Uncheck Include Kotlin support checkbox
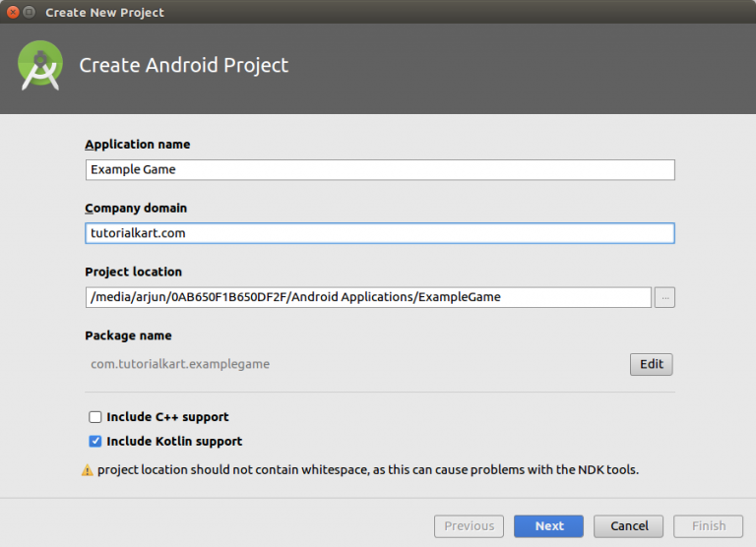Image resolution: width=756 pixels, height=547 pixels. pyautogui.click(x=94, y=442)
